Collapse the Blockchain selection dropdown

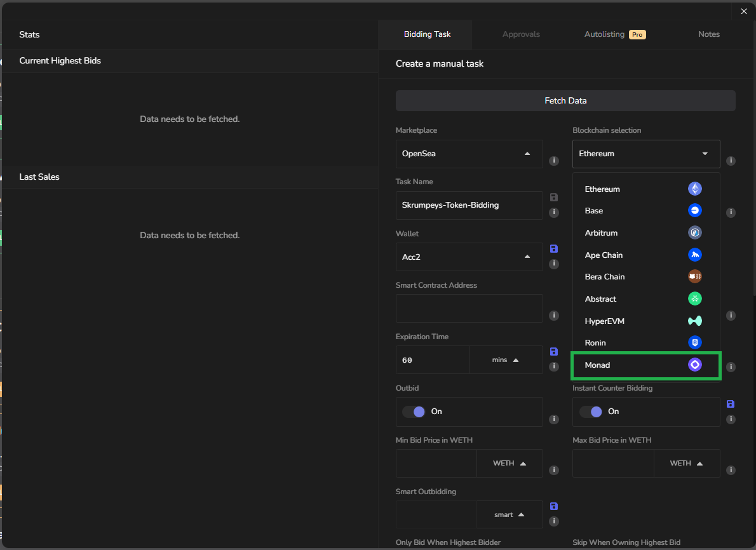pyautogui.click(x=645, y=154)
